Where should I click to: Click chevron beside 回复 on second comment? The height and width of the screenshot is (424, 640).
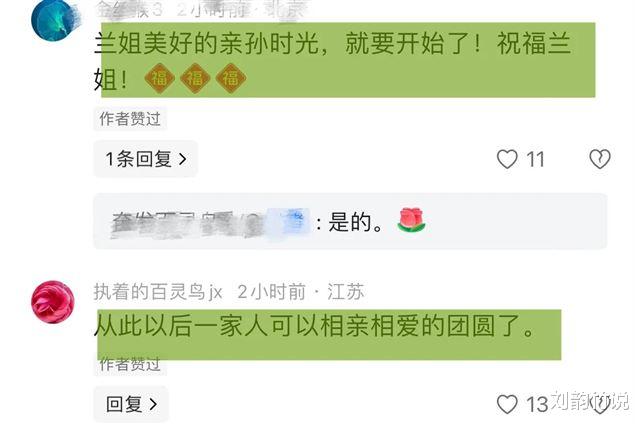point(153,404)
